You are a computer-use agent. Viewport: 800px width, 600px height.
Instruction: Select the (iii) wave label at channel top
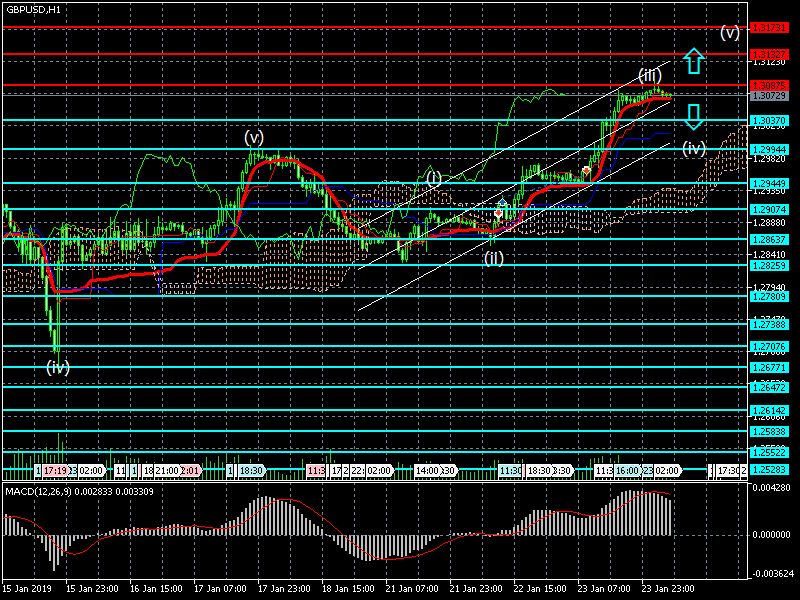point(650,75)
